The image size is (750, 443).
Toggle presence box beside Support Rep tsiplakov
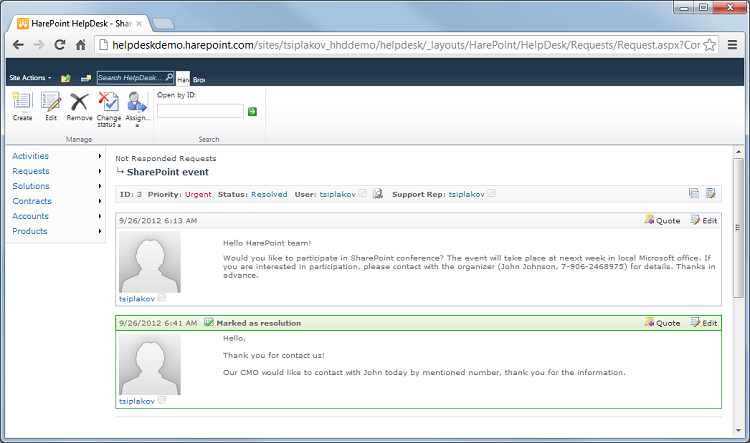point(492,193)
